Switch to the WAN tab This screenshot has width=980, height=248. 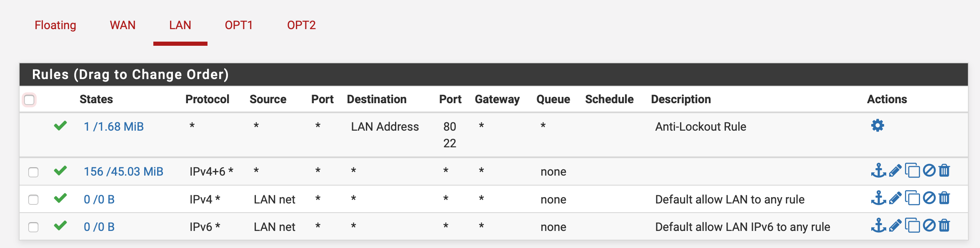point(122,25)
